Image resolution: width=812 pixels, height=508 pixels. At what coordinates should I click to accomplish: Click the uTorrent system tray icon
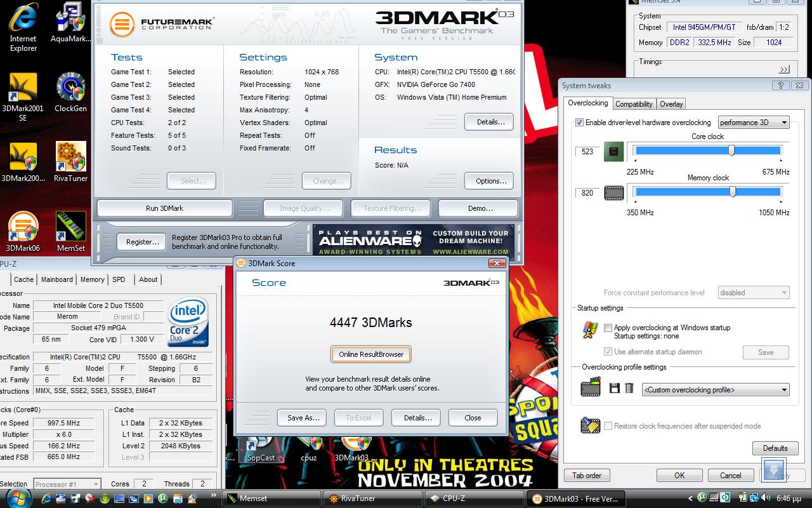pyautogui.click(x=702, y=498)
